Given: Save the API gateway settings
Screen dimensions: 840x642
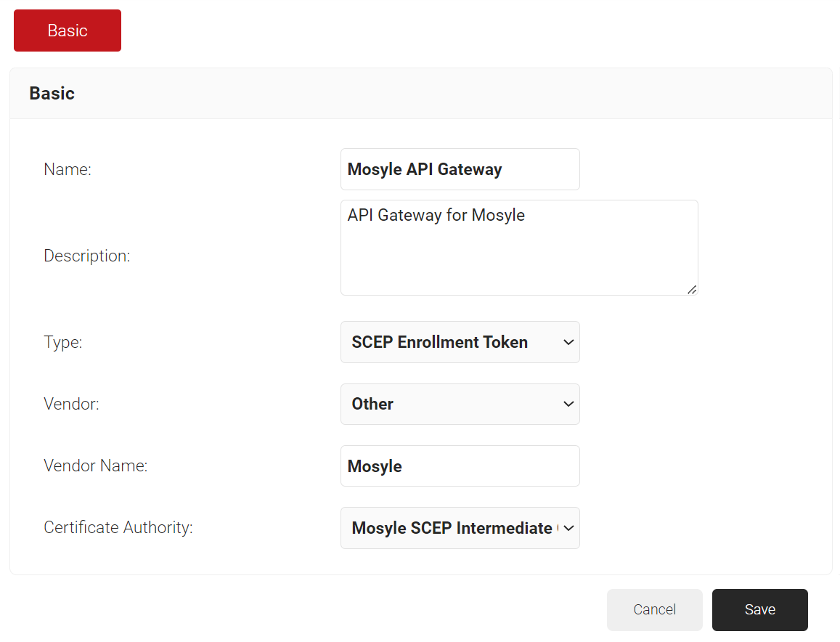Looking at the screenshot, I should coord(759,609).
